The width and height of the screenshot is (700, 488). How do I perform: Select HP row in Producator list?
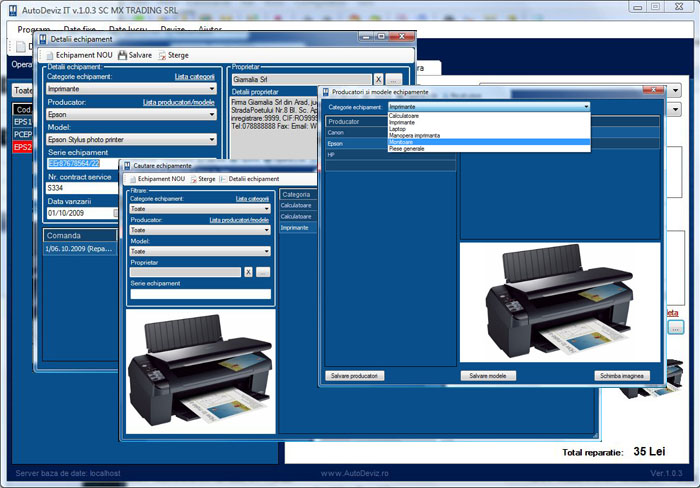pyautogui.click(x=390, y=155)
